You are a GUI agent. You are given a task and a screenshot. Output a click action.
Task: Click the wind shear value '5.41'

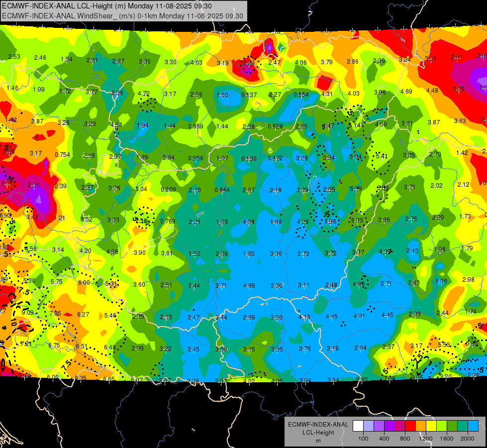(382, 155)
